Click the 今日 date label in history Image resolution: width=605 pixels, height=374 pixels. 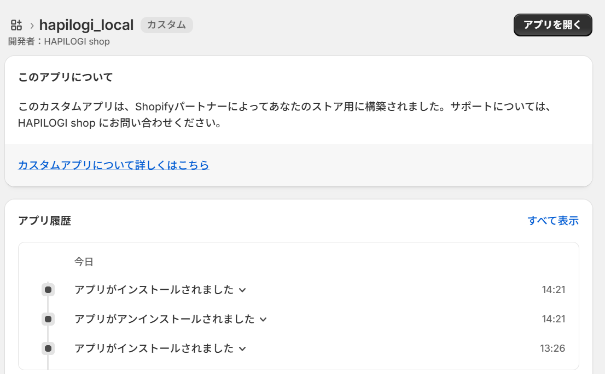pos(84,262)
